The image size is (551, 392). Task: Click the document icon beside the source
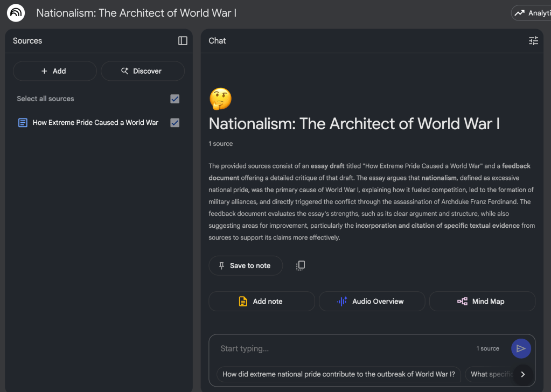(23, 123)
